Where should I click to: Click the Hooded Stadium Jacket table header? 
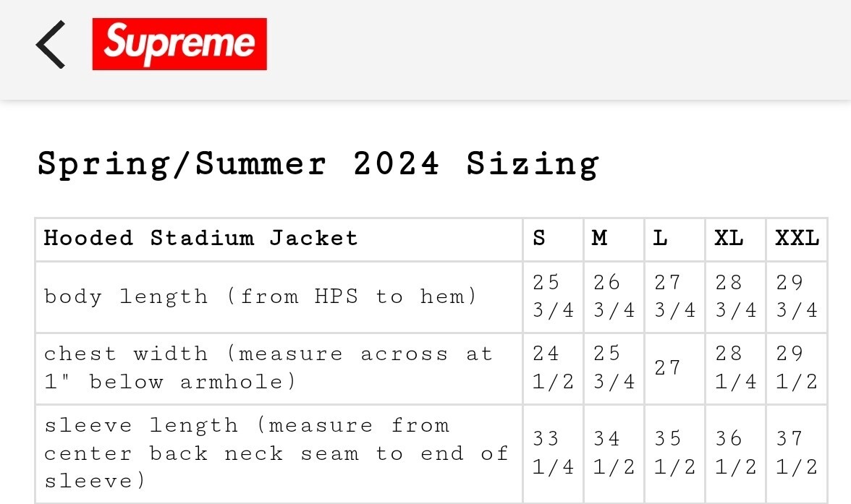(201, 238)
